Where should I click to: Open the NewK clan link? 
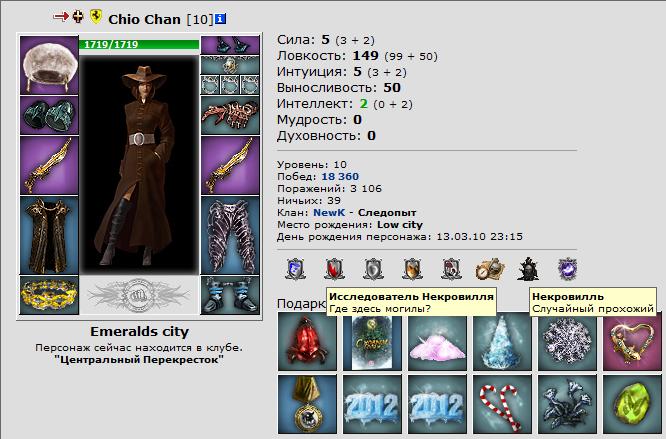tap(329, 212)
